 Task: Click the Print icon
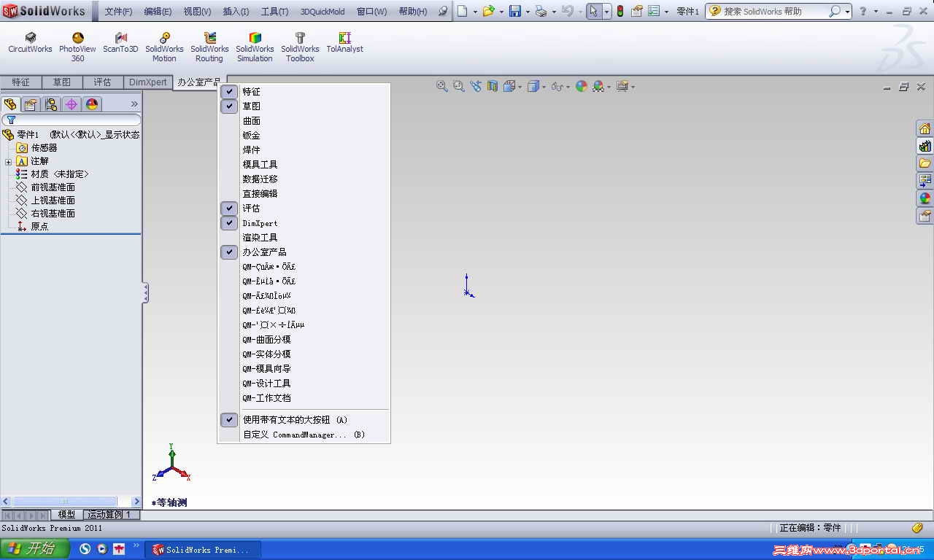point(541,11)
